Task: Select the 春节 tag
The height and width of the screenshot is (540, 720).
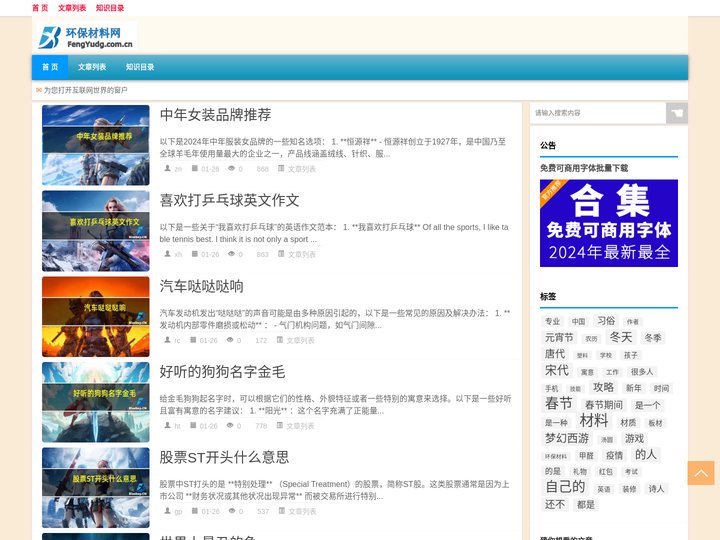Action: pos(558,403)
